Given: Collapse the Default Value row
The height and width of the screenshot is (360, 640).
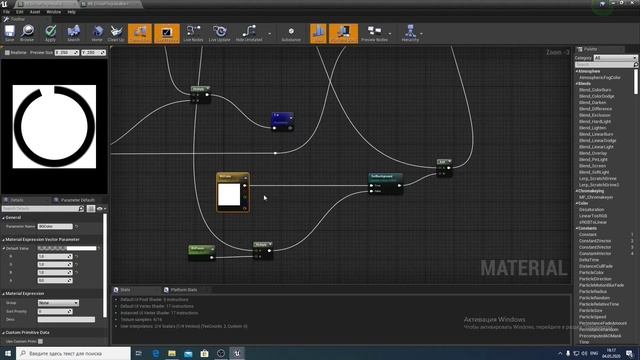Looking at the screenshot, I should pos(4,248).
